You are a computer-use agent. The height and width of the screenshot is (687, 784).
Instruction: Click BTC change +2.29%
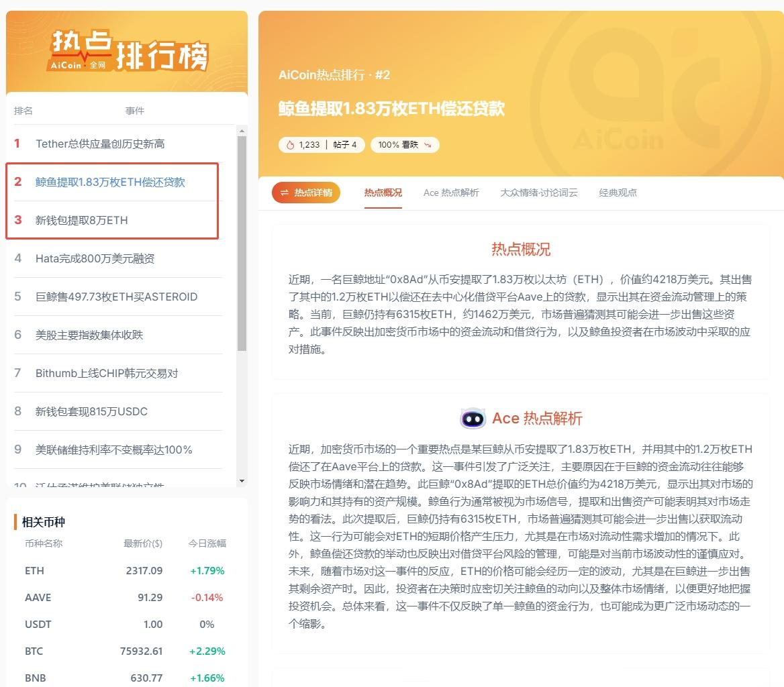(x=207, y=651)
